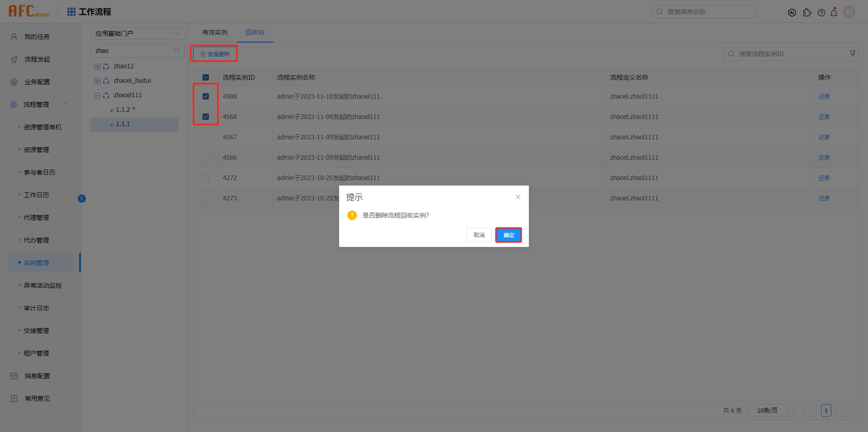
Task: Open the table filter funnel icon
Action: click(853, 53)
